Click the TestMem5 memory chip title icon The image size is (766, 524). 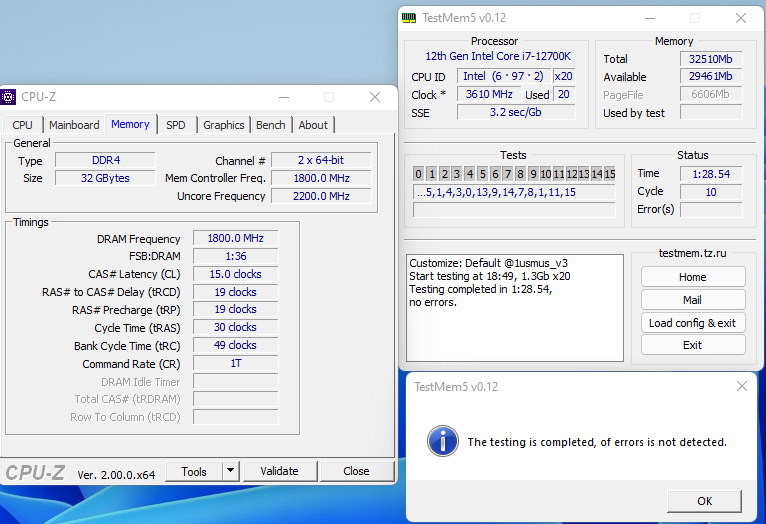pos(409,18)
